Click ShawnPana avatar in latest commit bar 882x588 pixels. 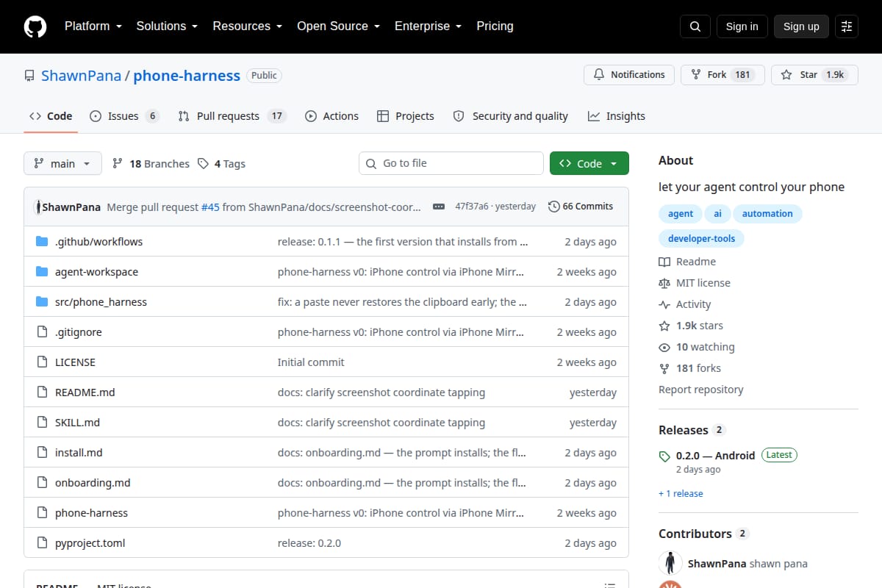37,207
